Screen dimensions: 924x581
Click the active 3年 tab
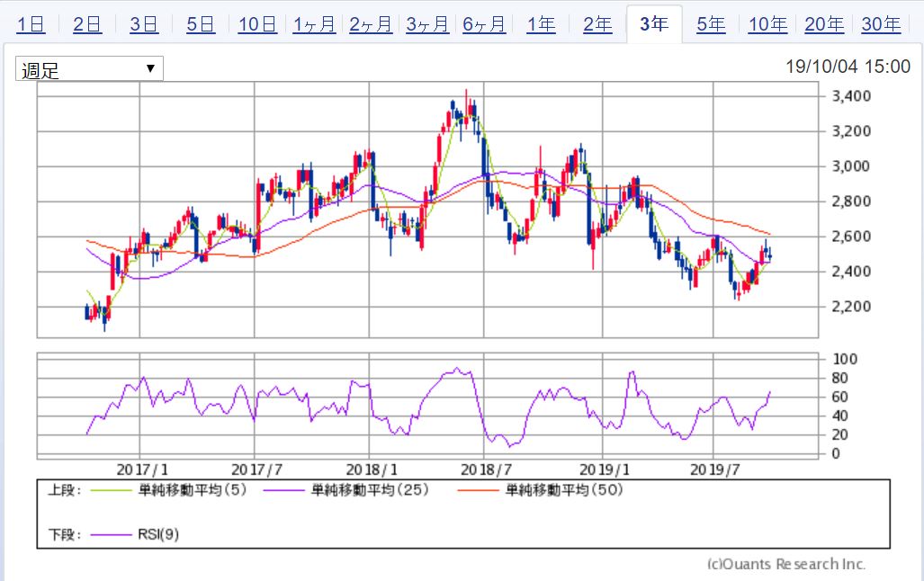click(654, 24)
